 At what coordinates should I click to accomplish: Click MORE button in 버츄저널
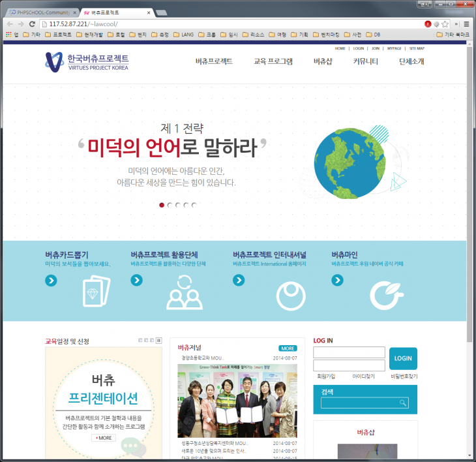(288, 348)
